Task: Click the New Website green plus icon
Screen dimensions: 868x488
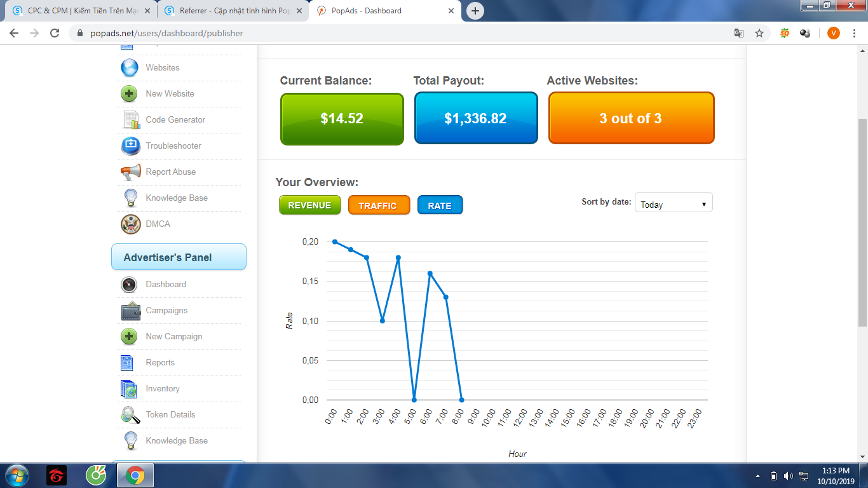Action: 130,94
